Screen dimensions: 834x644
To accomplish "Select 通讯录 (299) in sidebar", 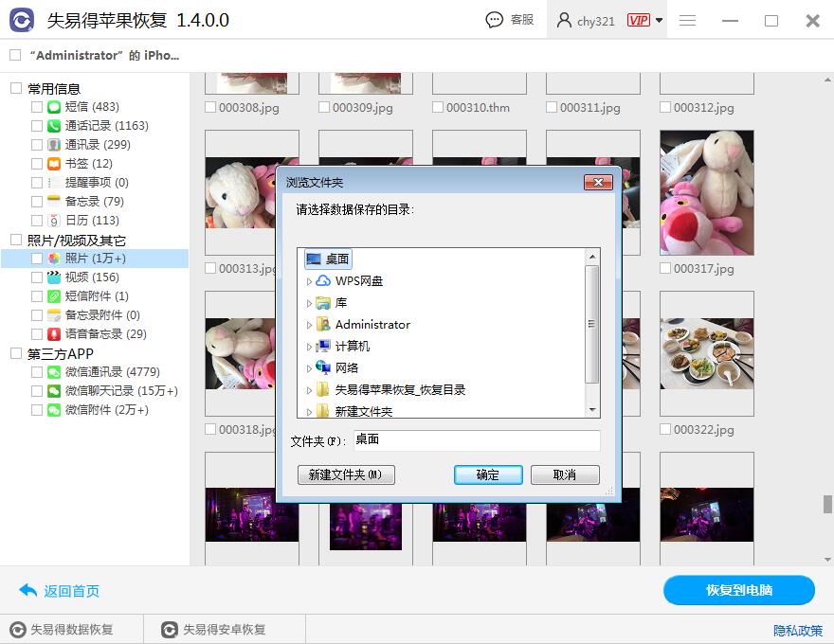I will click(x=98, y=145).
